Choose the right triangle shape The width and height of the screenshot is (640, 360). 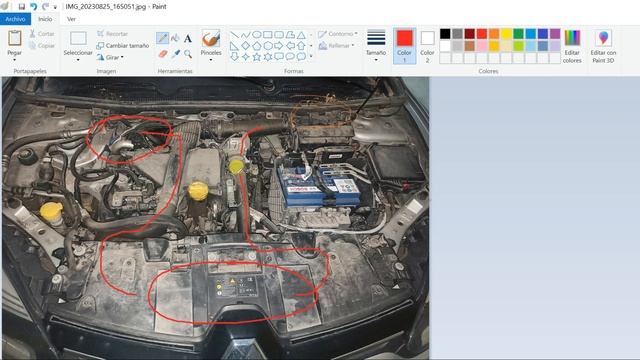(x=234, y=46)
